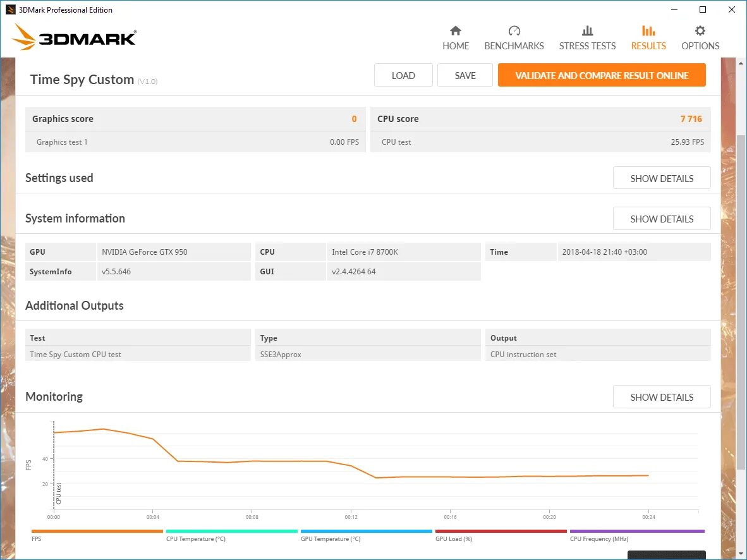Click the 0.00 FPS Graphics test value
The width and height of the screenshot is (747, 560).
[344, 142]
